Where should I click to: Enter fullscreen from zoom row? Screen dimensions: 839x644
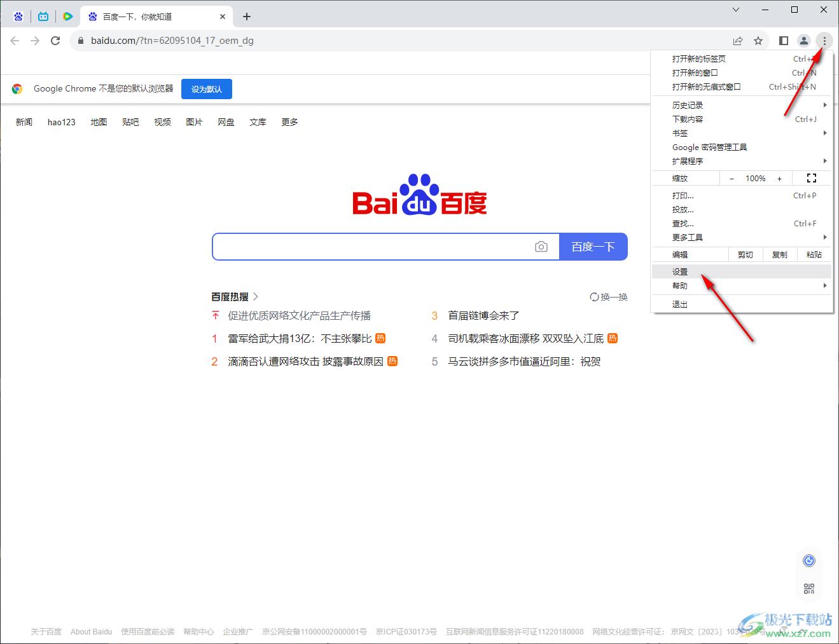pyautogui.click(x=812, y=179)
